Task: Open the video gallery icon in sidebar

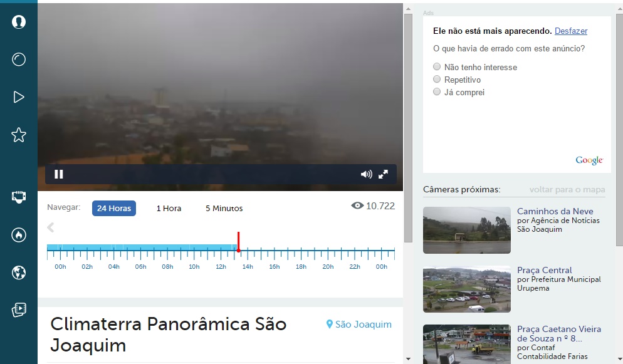Action: point(19,309)
